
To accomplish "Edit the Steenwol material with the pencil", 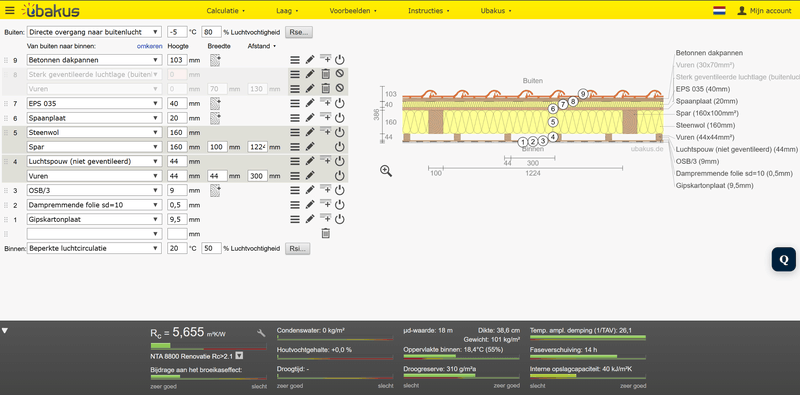I will click(x=310, y=132).
